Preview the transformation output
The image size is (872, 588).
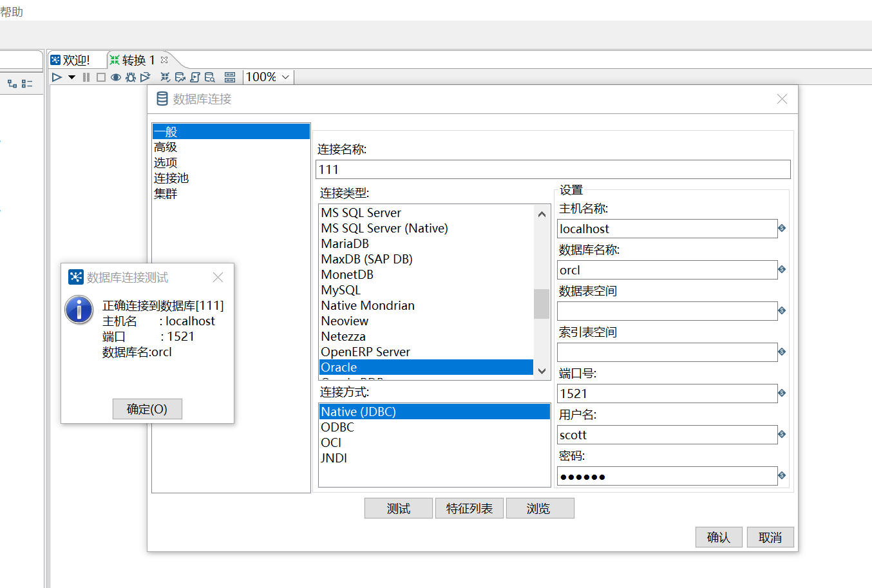[116, 77]
